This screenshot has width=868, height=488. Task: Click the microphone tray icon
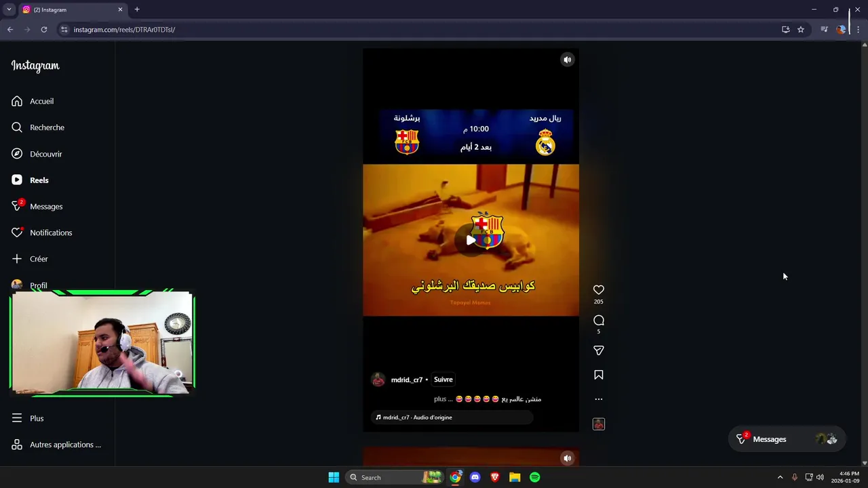coord(795,477)
